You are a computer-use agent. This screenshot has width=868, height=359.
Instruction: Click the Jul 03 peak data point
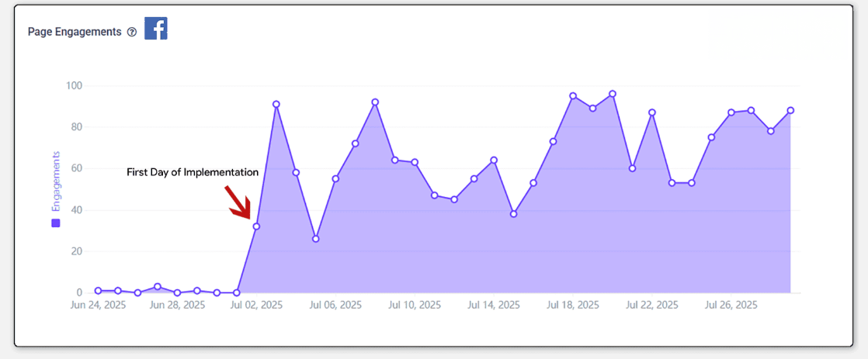(276, 104)
